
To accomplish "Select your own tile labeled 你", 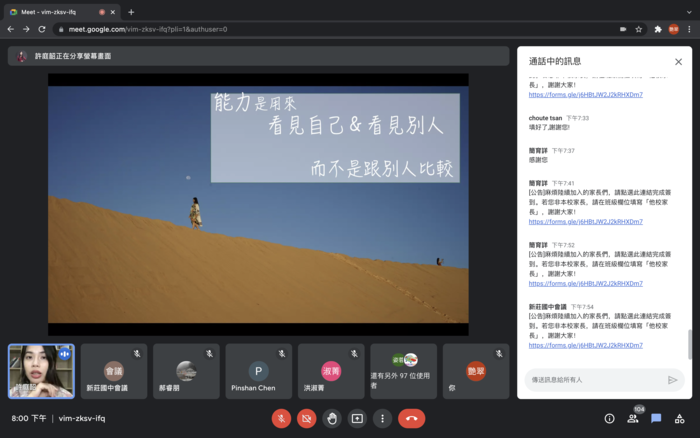I will [476, 371].
